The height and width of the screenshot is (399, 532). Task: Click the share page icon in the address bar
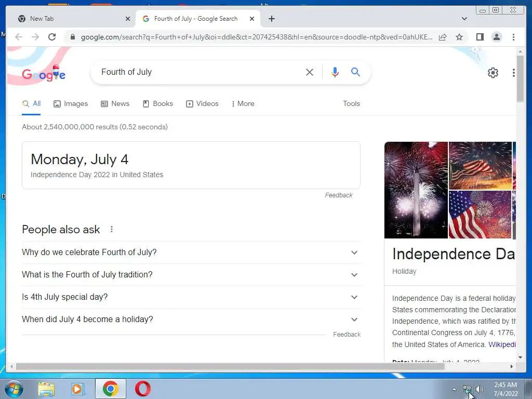click(x=443, y=37)
